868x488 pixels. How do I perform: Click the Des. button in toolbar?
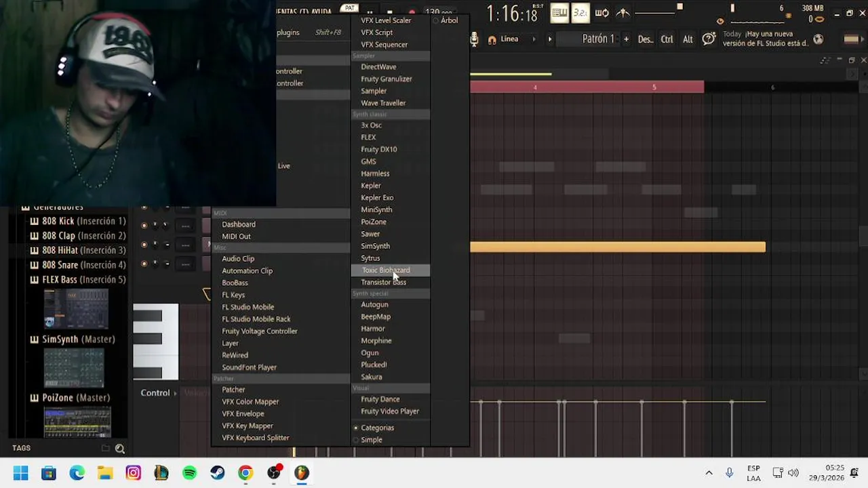pos(646,39)
